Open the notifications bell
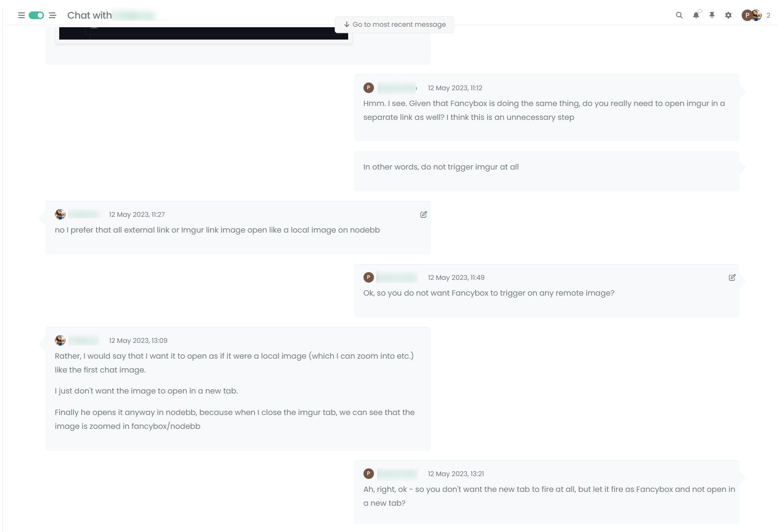This screenshot has height=532, width=778. 696,15
